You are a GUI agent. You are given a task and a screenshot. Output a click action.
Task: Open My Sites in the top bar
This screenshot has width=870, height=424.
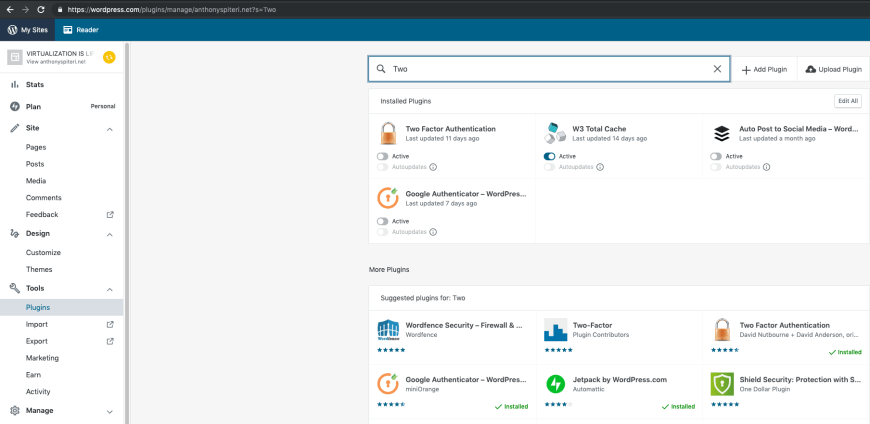pyautogui.click(x=27, y=30)
